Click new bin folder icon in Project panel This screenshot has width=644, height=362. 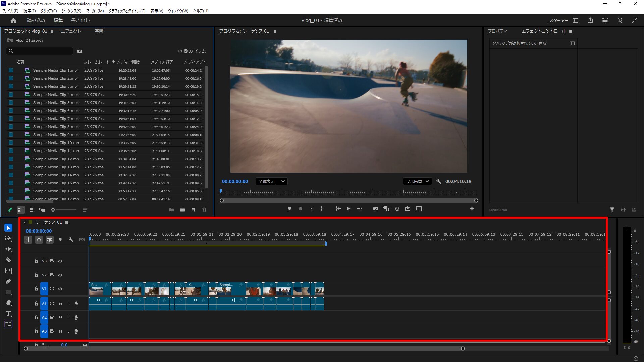[x=182, y=210]
